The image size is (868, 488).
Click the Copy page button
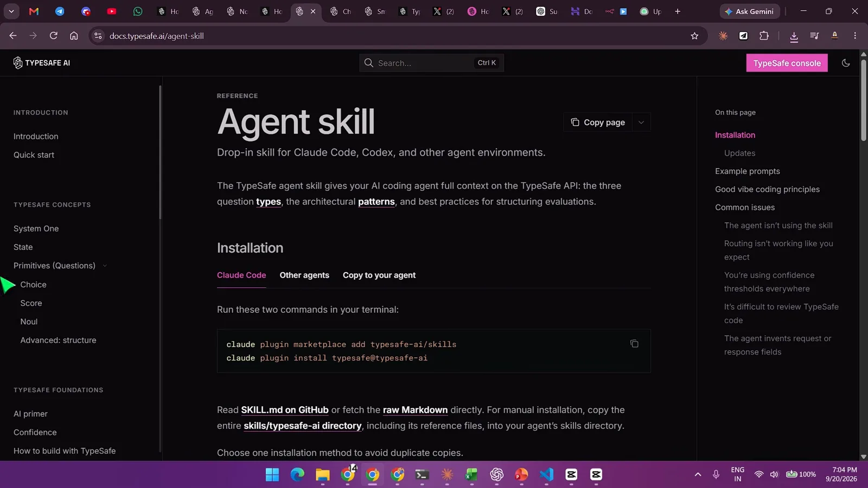coord(597,123)
